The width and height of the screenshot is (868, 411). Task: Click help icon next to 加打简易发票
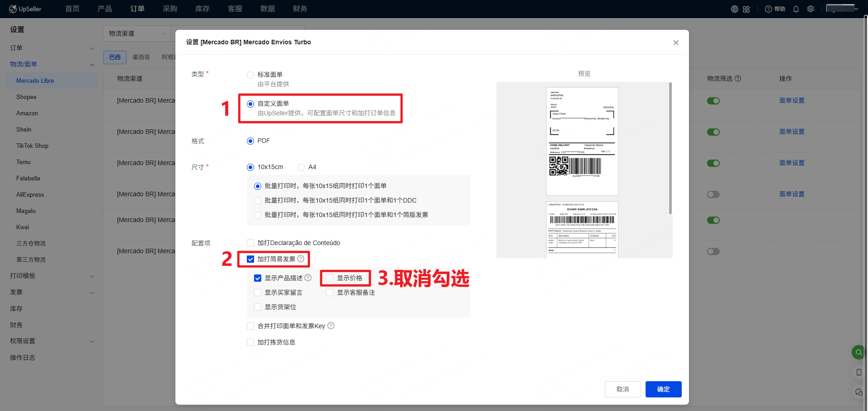[301, 259]
